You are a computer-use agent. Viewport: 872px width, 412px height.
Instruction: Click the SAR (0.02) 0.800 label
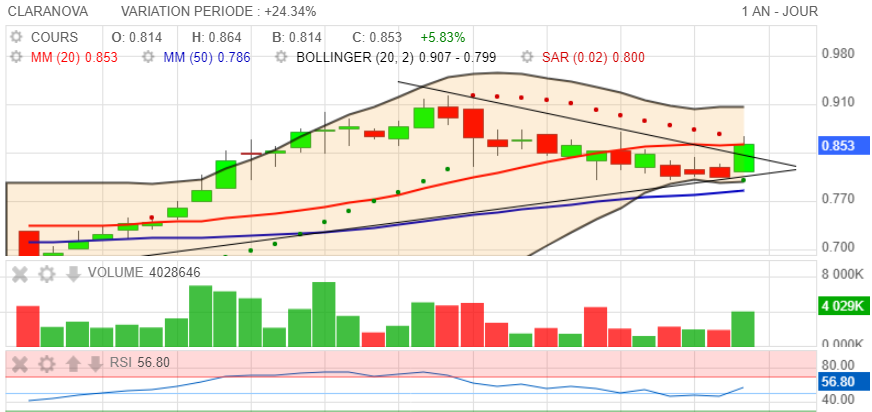tap(593, 57)
